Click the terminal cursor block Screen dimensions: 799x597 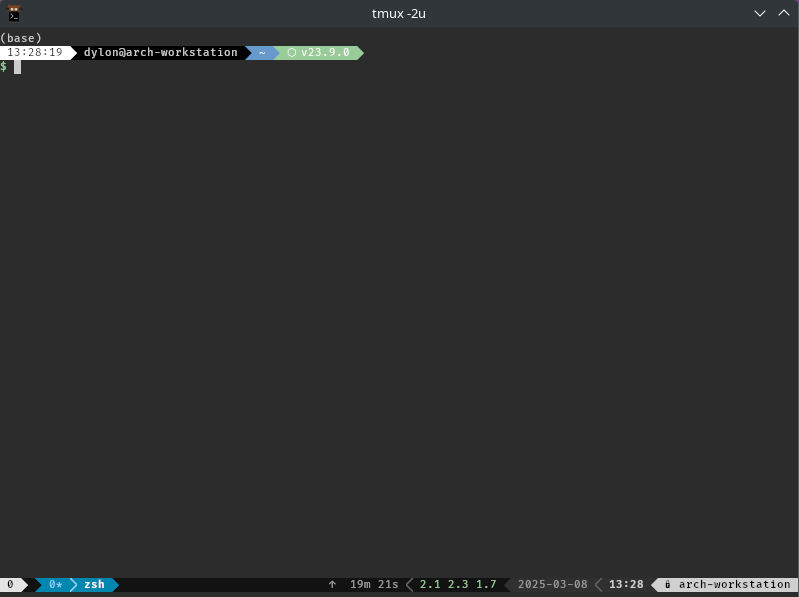pos(17,67)
